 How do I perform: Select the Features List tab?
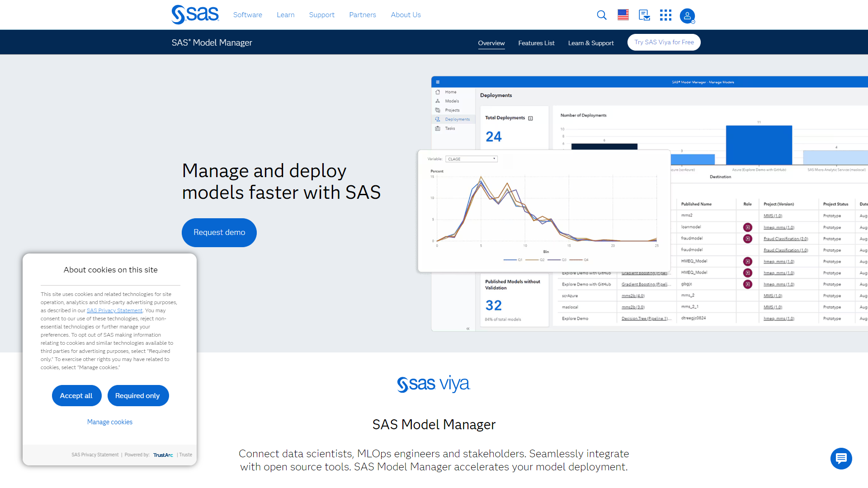(537, 42)
